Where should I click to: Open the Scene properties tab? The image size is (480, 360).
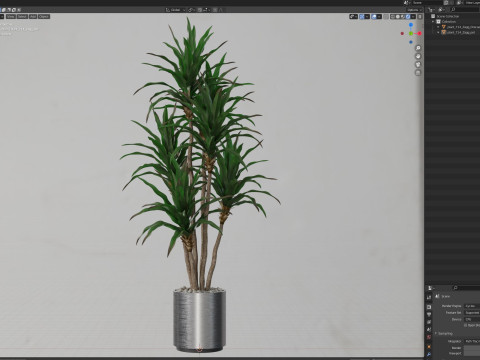coord(429,330)
